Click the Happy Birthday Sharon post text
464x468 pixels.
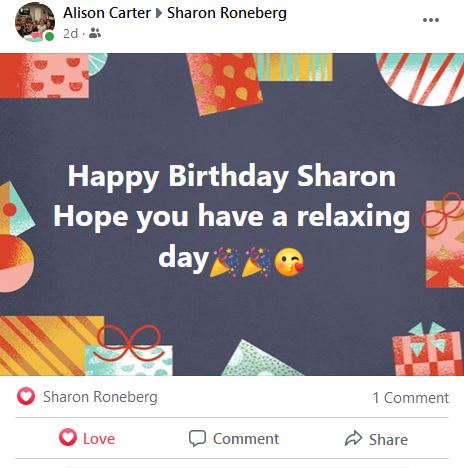(232, 176)
